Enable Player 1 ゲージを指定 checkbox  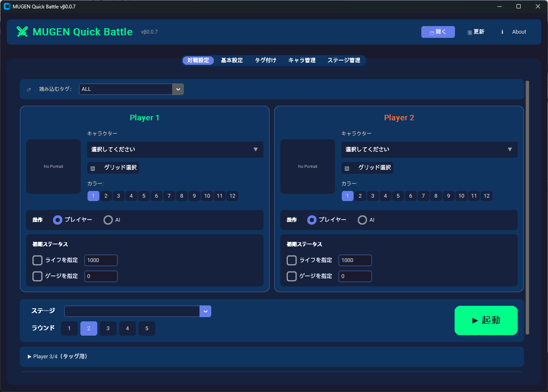[37, 276]
